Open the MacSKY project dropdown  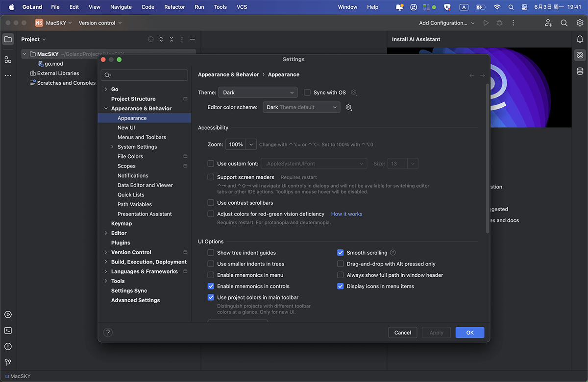click(x=53, y=23)
